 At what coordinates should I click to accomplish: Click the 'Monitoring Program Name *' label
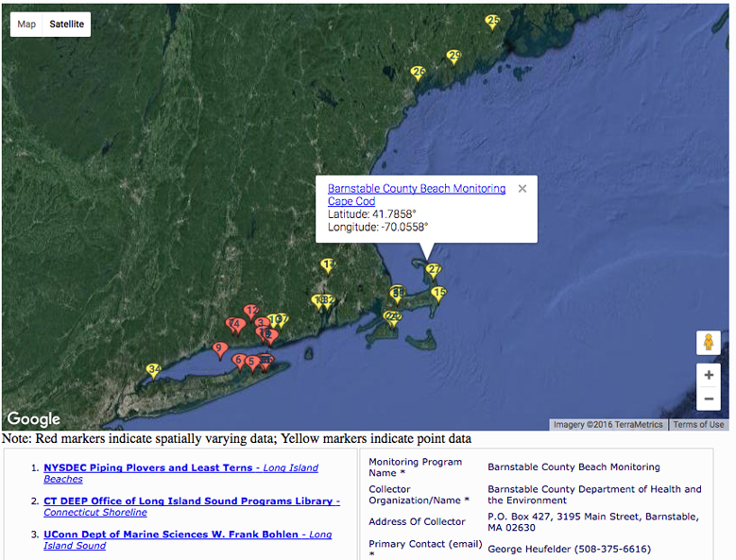pyautogui.click(x=415, y=467)
